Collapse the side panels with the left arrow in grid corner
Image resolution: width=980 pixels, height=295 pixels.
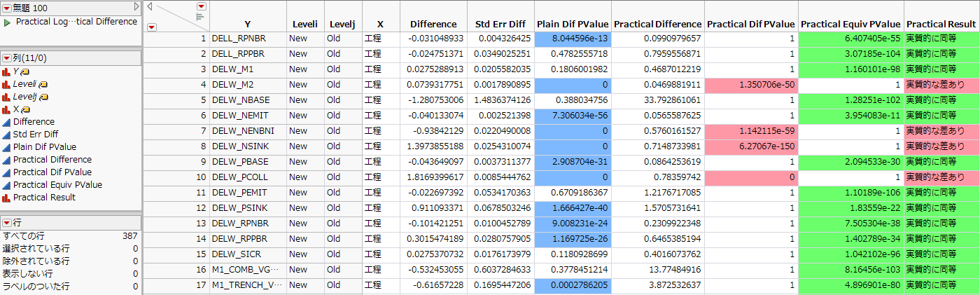(x=150, y=6)
